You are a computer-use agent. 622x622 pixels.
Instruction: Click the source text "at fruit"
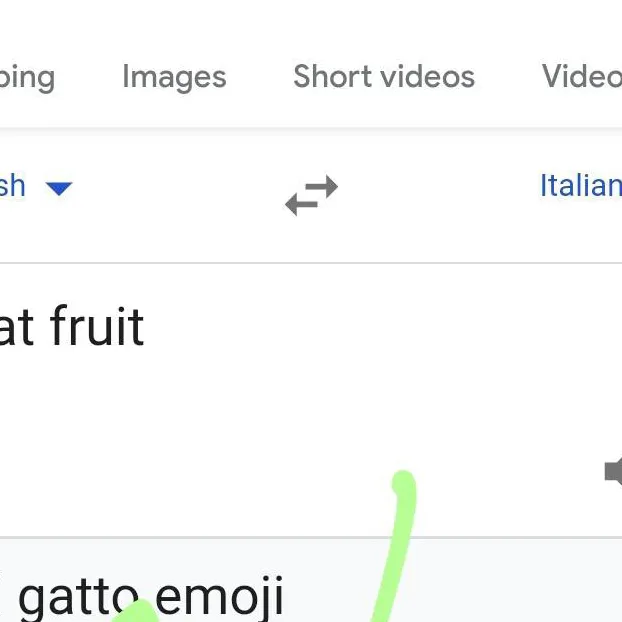pos(72,328)
